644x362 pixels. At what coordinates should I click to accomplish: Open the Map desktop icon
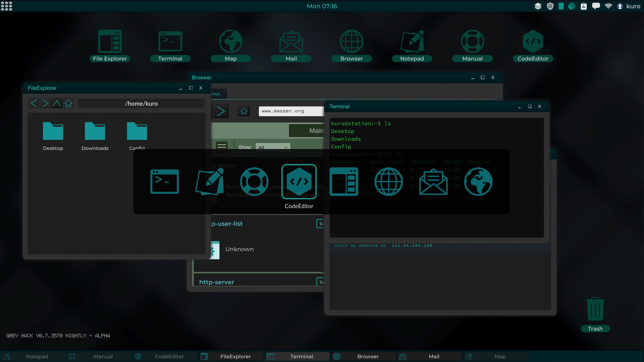(231, 41)
